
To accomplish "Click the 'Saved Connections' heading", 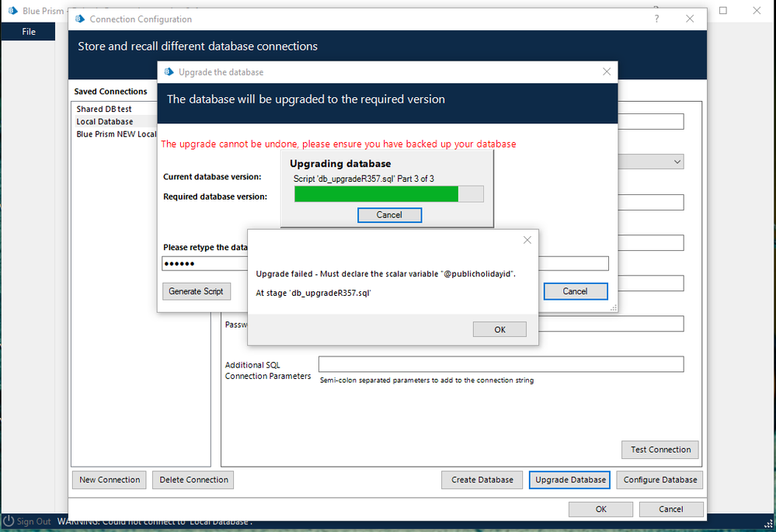I will click(x=110, y=92).
